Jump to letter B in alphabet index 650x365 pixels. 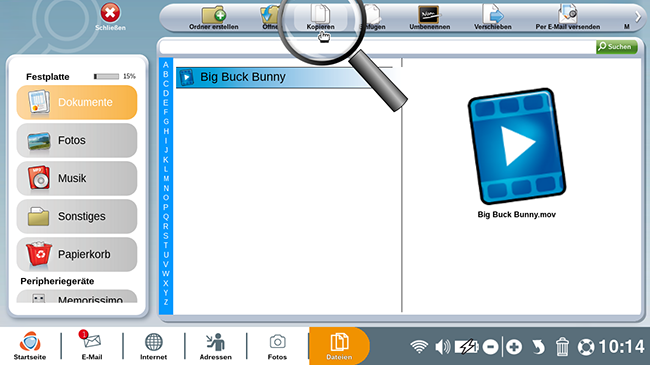click(166, 74)
